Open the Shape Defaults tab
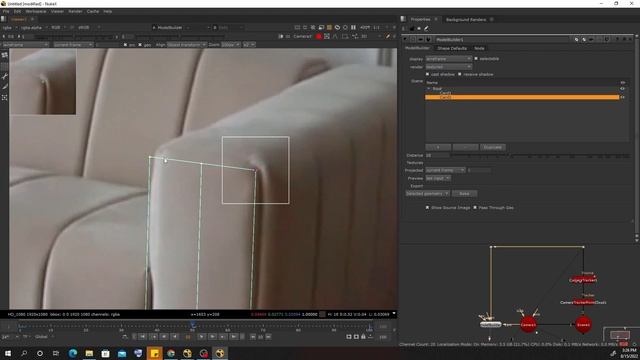640x360 pixels. [452, 48]
